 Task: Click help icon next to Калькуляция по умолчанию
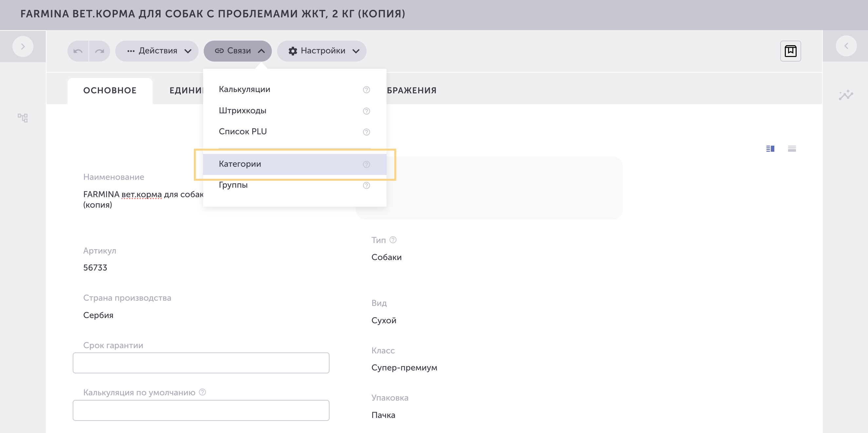point(202,392)
